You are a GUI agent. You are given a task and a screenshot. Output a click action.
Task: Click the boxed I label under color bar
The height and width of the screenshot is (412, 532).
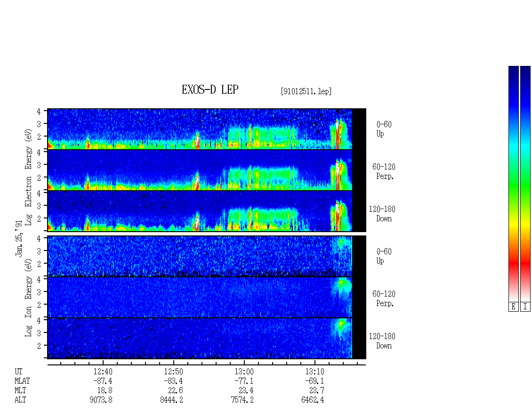pyautogui.click(x=525, y=307)
